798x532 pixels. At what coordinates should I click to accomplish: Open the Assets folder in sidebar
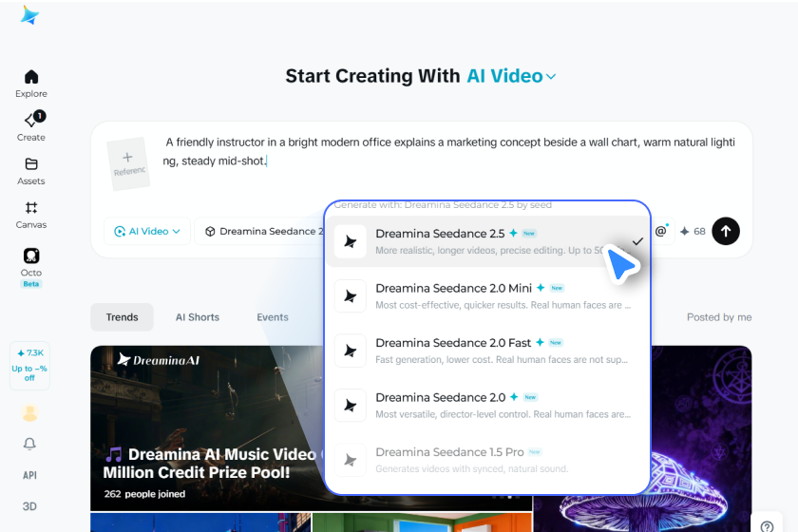(31, 172)
